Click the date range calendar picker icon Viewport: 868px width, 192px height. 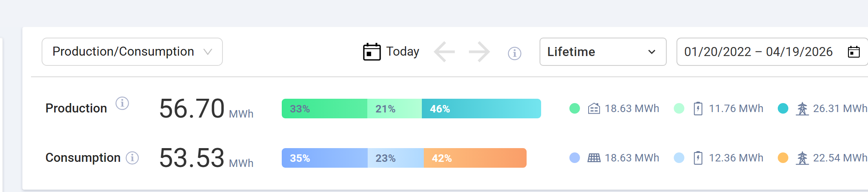pos(853,52)
